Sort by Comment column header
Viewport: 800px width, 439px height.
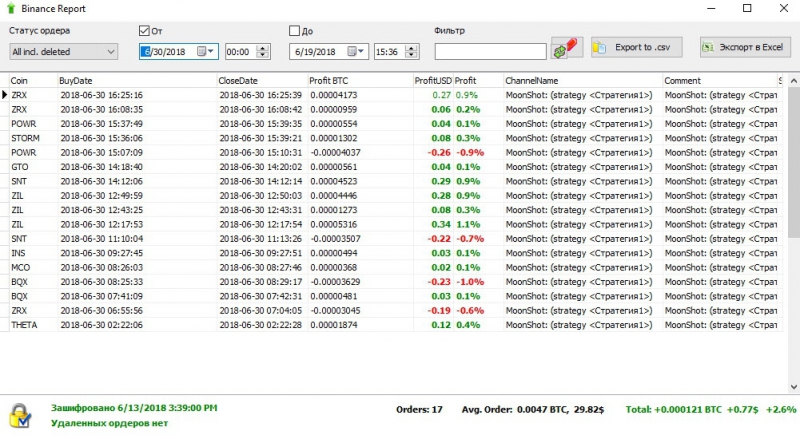coord(719,81)
